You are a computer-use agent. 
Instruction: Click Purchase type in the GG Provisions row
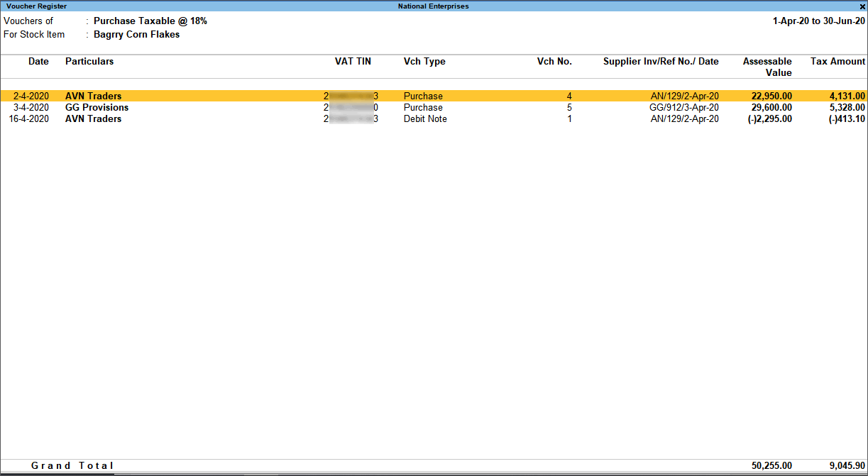(x=423, y=107)
